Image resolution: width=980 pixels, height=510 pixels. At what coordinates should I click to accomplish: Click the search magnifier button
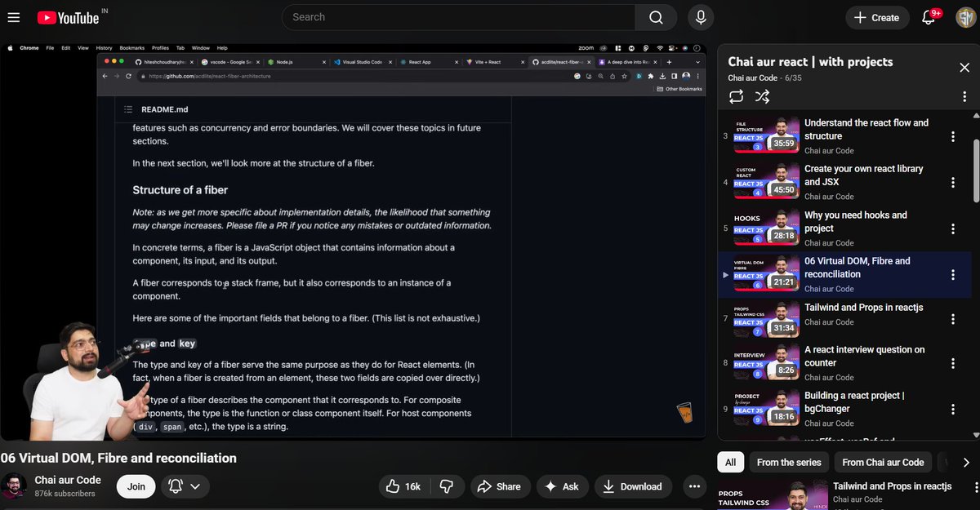[x=656, y=17]
